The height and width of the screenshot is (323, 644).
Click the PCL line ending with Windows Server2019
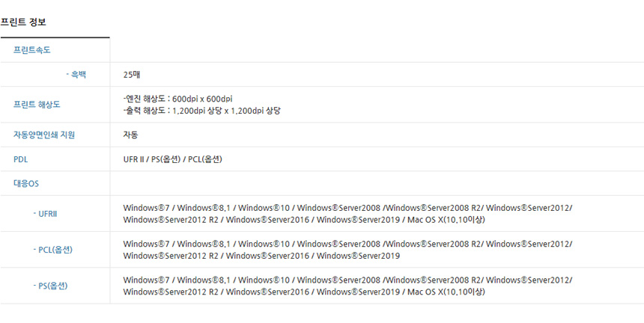[x=261, y=256]
